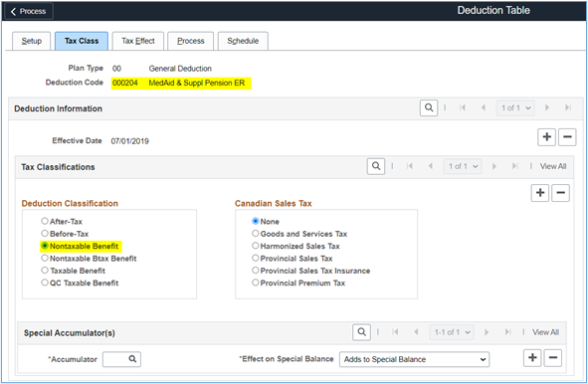Add a new Effective Date row

point(547,137)
